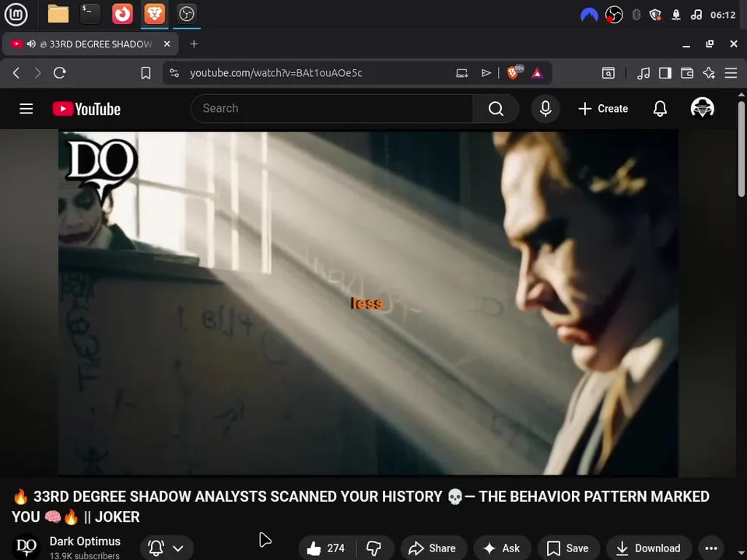Open the music note sound tray icon
Image resolution: width=747 pixels, height=560 pixels.
coord(696,16)
